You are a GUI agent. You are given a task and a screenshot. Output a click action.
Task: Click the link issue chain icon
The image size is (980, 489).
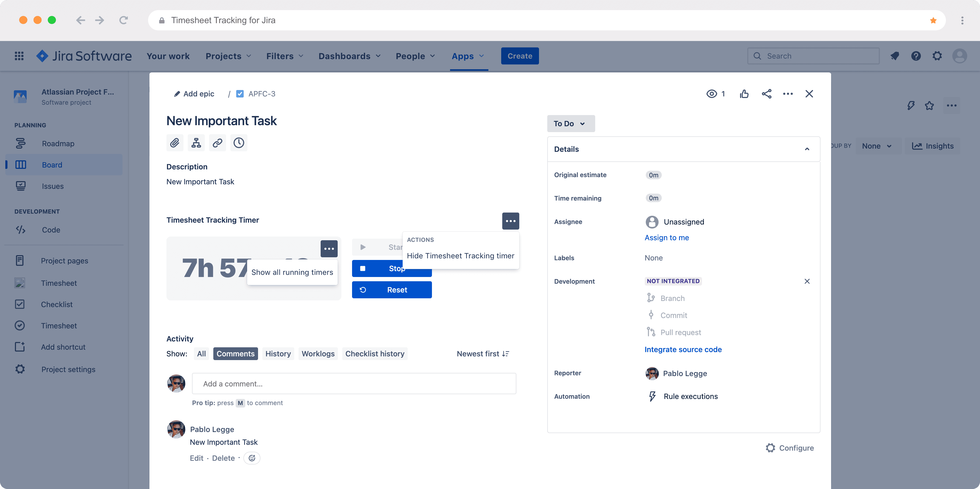pyautogui.click(x=217, y=143)
